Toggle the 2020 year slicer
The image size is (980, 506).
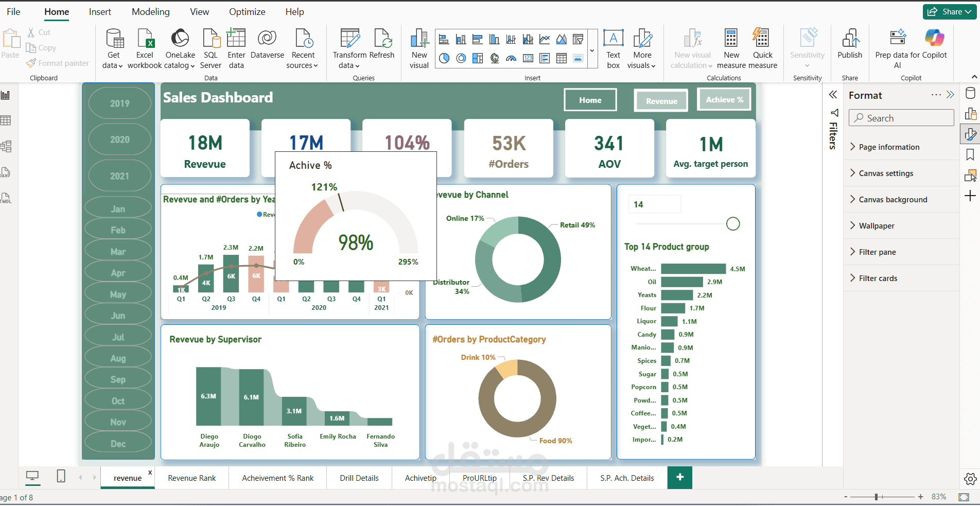point(119,139)
